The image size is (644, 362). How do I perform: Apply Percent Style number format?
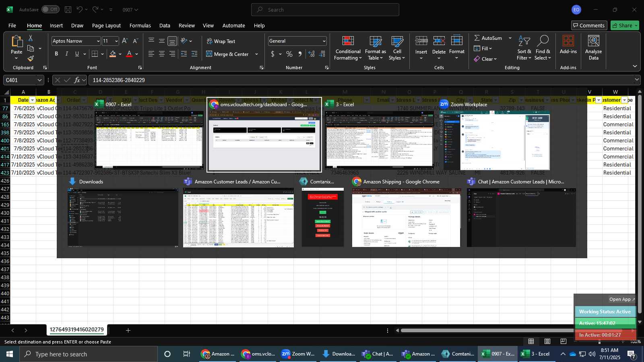(x=289, y=54)
